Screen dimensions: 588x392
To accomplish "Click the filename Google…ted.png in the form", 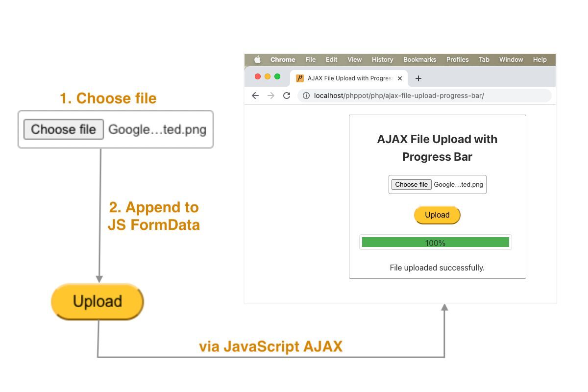I will tap(458, 184).
